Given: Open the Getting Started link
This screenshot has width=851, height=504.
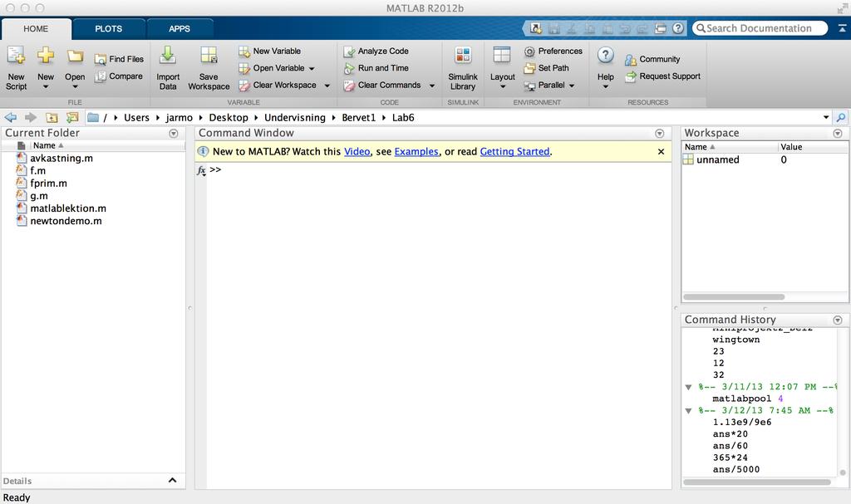Looking at the screenshot, I should point(515,152).
